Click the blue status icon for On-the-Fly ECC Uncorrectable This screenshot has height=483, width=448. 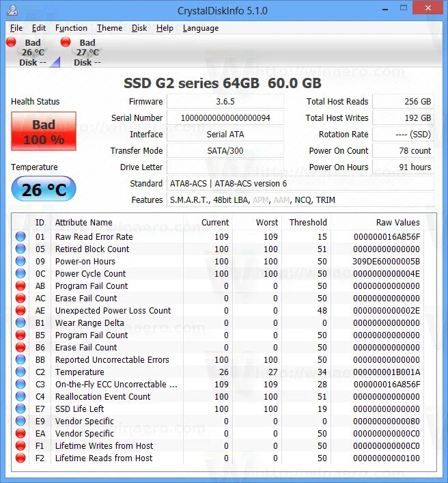click(x=20, y=384)
